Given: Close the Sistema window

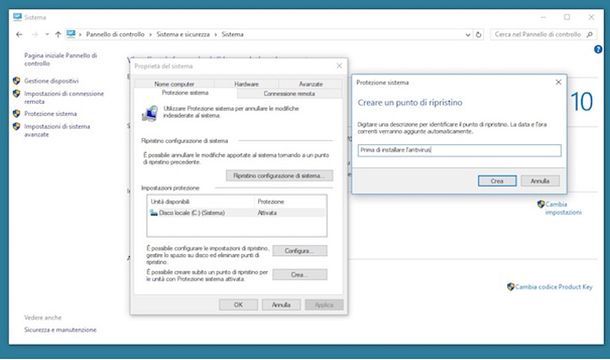Looking at the screenshot, I should [x=591, y=17].
